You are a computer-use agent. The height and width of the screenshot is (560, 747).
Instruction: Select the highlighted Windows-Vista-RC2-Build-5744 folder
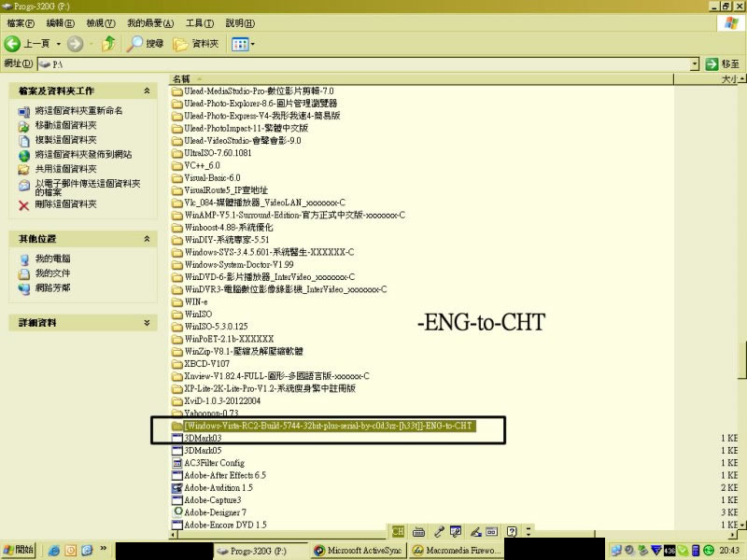[328, 426]
